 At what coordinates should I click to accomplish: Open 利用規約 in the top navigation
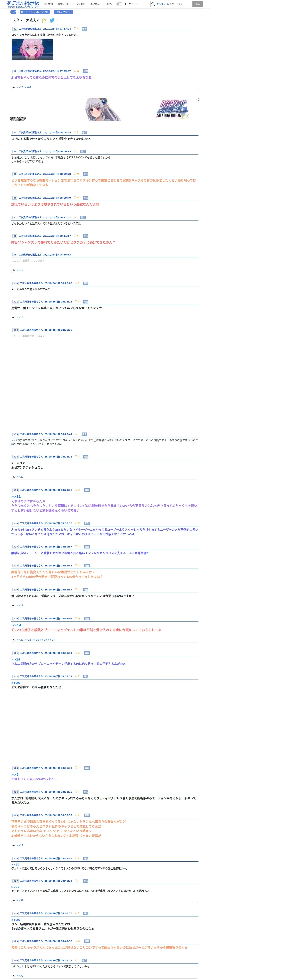click(x=48, y=4)
